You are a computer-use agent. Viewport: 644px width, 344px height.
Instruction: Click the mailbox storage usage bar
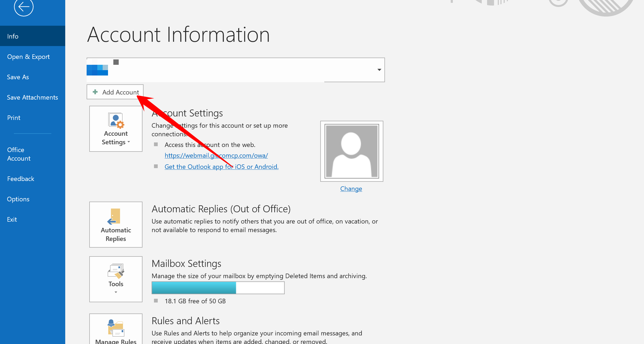click(x=218, y=288)
